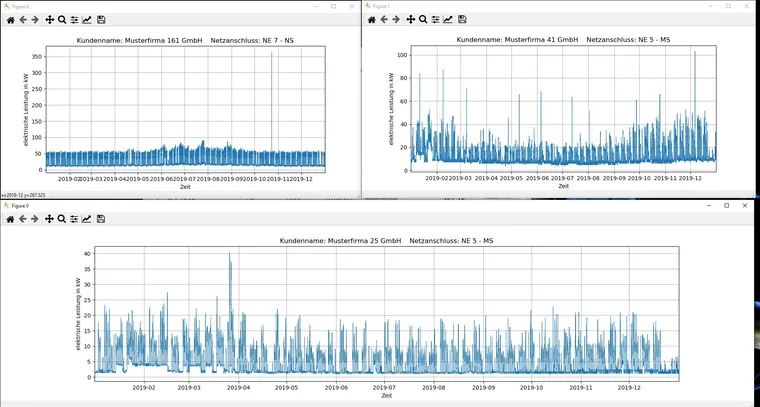Activate Zoom magnifier in Musterfirma 161 window
Screen dimensions: 760x407
(x=62, y=19)
